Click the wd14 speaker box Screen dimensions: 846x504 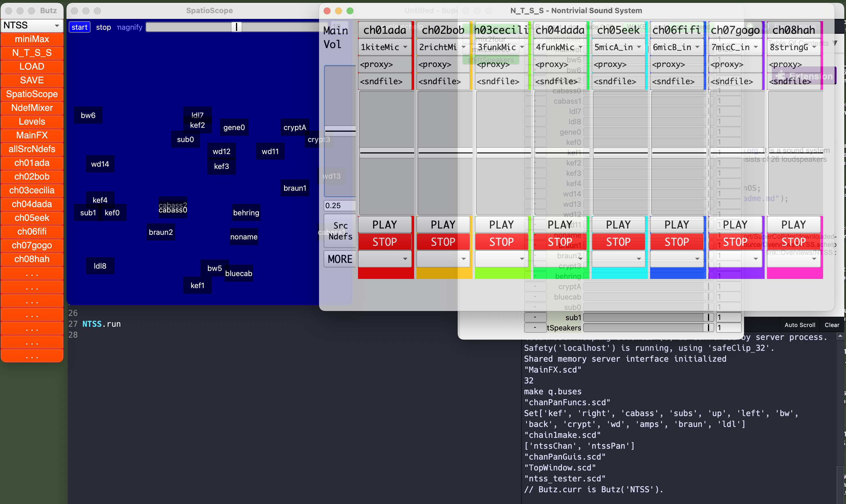tap(100, 164)
